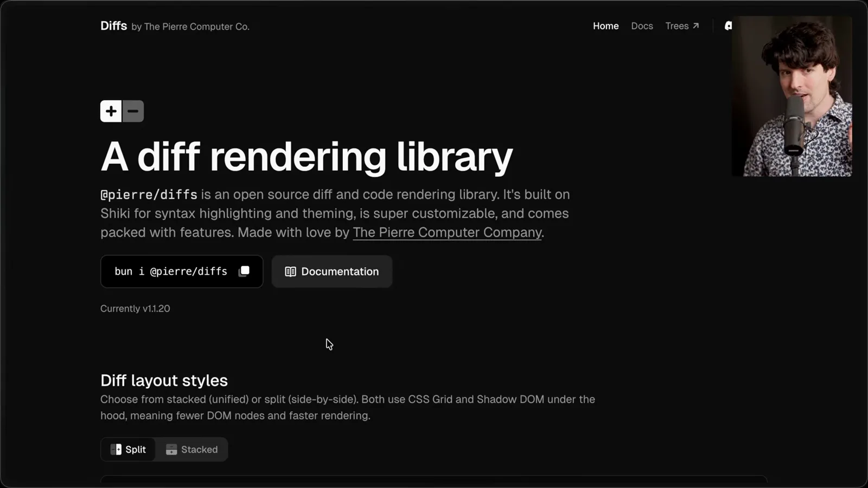Screen dimensions: 868x488
Task: Click 'by The Pierre Computer Co.' header text
Action: (x=190, y=27)
